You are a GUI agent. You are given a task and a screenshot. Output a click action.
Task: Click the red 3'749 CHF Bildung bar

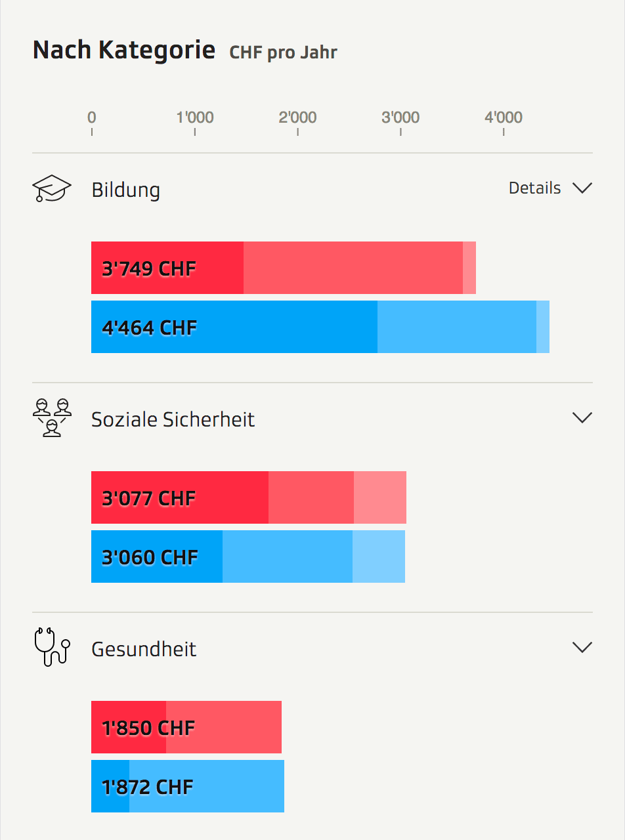point(284,268)
